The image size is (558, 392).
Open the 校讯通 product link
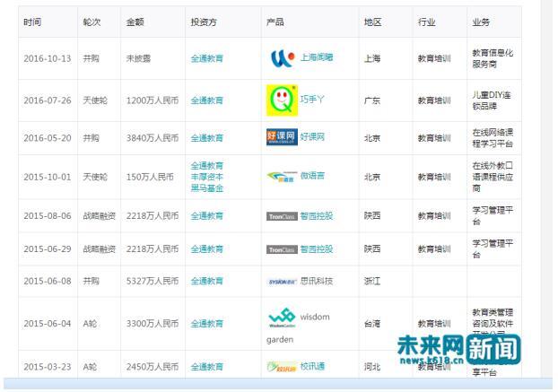tap(312, 366)
